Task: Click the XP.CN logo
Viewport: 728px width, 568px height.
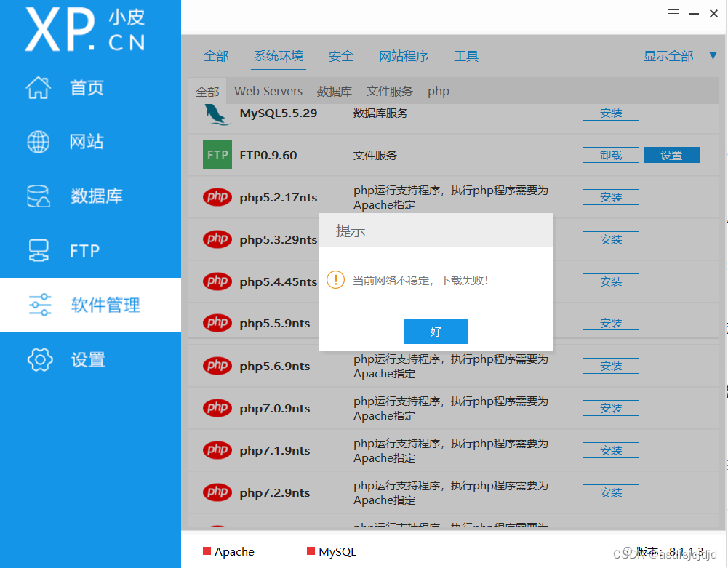Action: pos(85,29)
